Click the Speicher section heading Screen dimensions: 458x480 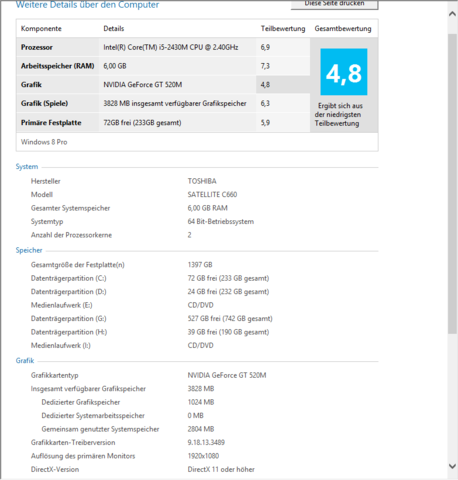(x=29, y=250)
